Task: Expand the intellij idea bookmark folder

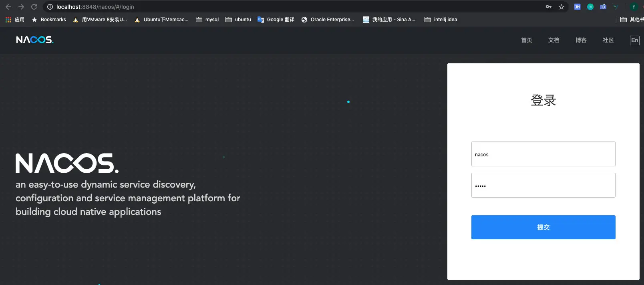Action: (x=441, y=20)
